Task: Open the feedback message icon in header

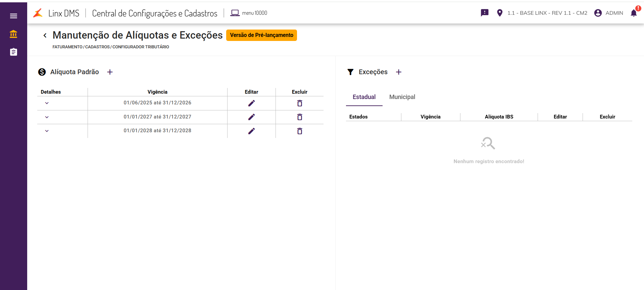Action: pyautogui.click(x=485, y=13)
